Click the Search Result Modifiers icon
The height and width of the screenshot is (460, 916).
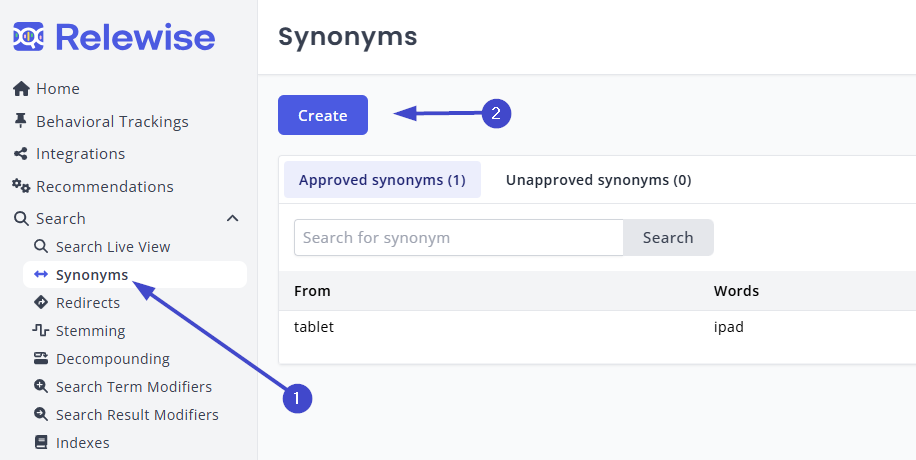[x=41, y=414]
